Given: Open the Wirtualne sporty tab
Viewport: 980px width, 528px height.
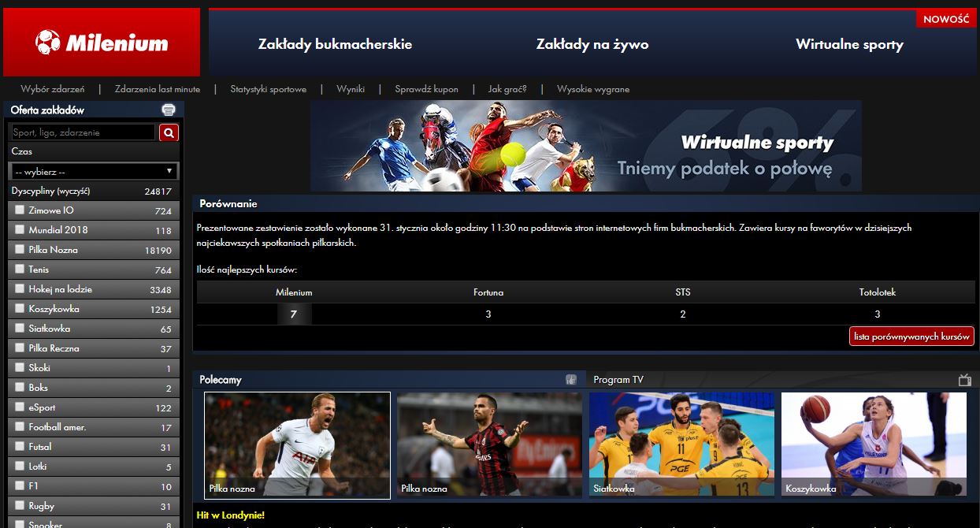Looking at the screenshot, I should pos(849,44).
